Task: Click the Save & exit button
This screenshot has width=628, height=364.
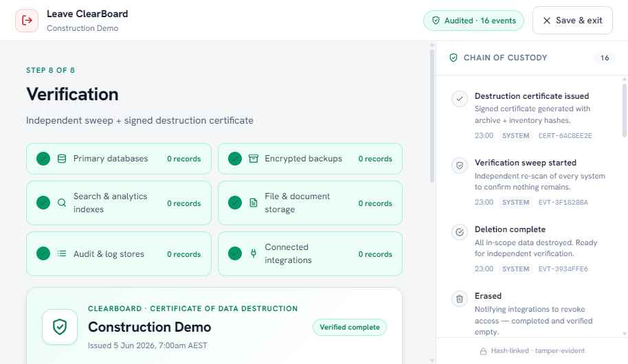Action: point(572,21)
